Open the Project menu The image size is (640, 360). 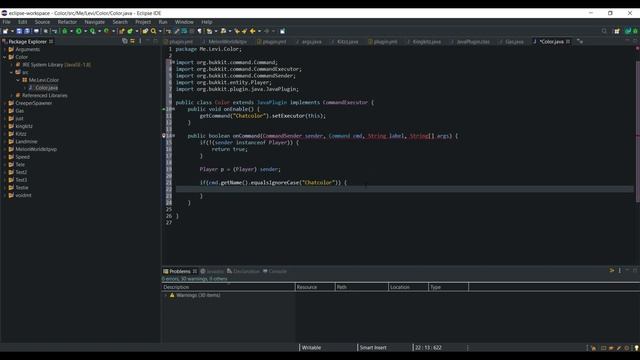pos(143,22)
